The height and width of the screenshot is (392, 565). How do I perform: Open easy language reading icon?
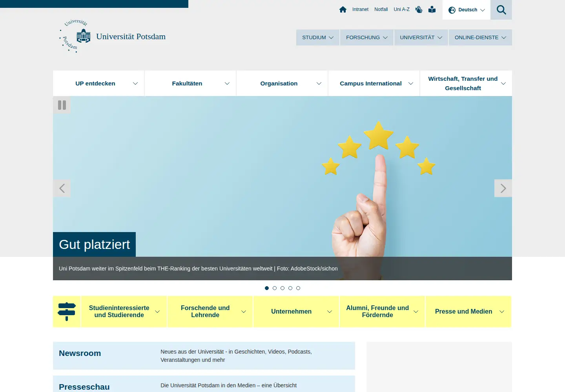point(432,9)
